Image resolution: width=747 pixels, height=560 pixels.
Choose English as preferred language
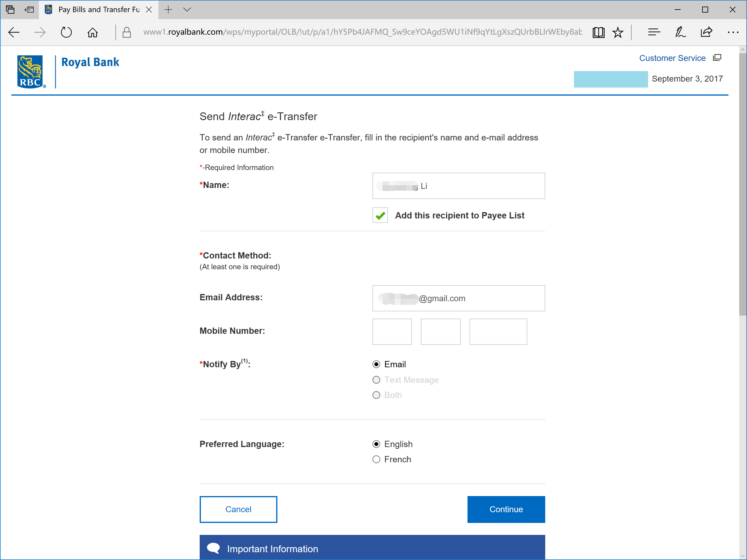376,444
